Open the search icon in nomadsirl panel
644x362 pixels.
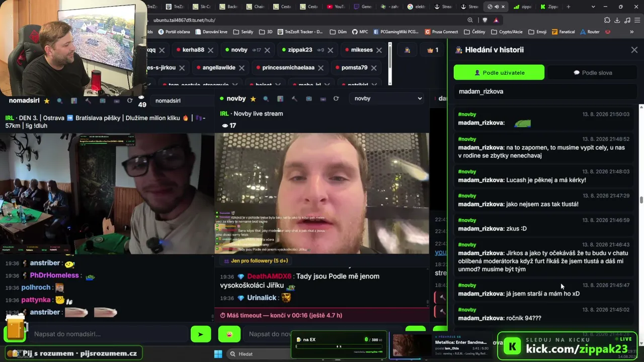click(60, 101)
